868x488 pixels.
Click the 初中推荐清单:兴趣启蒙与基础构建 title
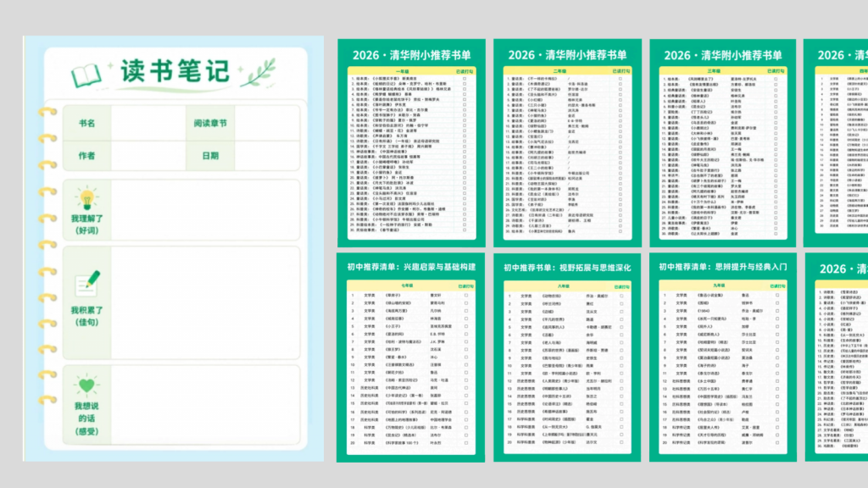pyautogui.click(x=411, y=267)
